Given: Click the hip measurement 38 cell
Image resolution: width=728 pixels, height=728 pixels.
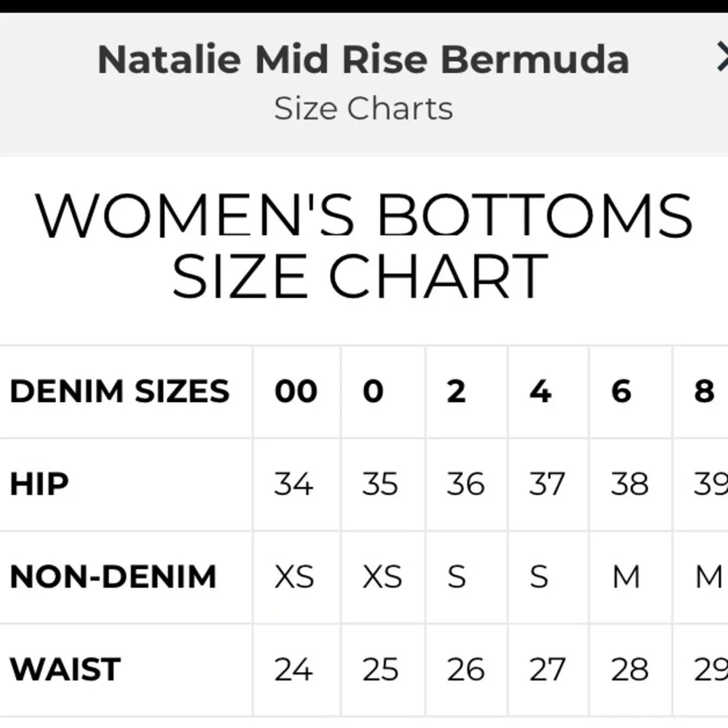Looking at the screenshot, I should (x=630, y=484).
